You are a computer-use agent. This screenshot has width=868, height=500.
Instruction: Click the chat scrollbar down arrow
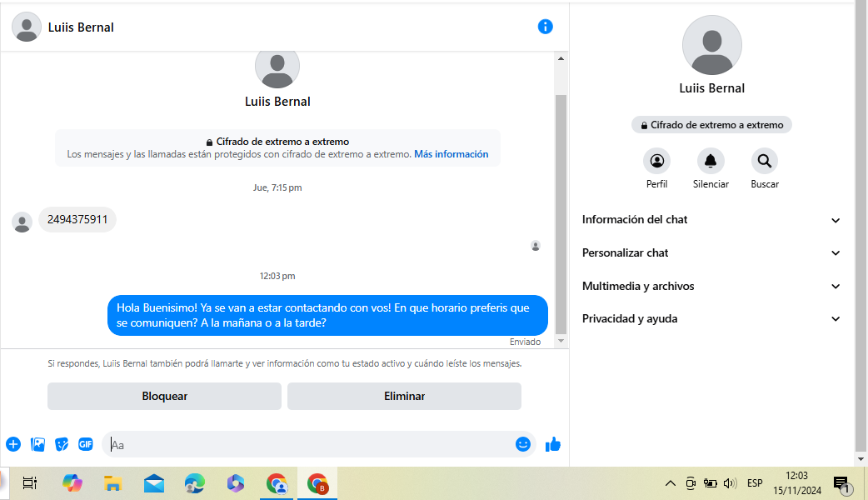(x=561, y=341)
